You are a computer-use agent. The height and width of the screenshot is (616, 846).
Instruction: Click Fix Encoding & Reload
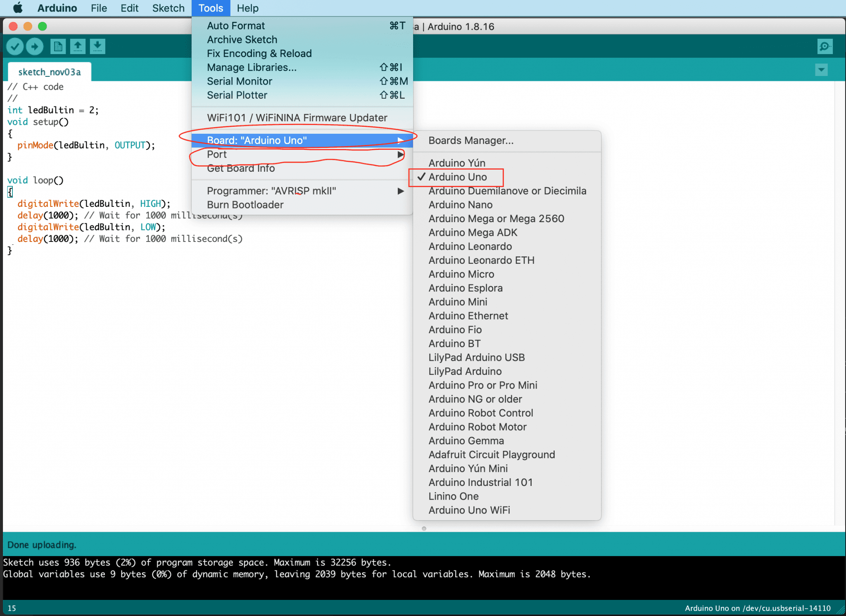(302, 54)
